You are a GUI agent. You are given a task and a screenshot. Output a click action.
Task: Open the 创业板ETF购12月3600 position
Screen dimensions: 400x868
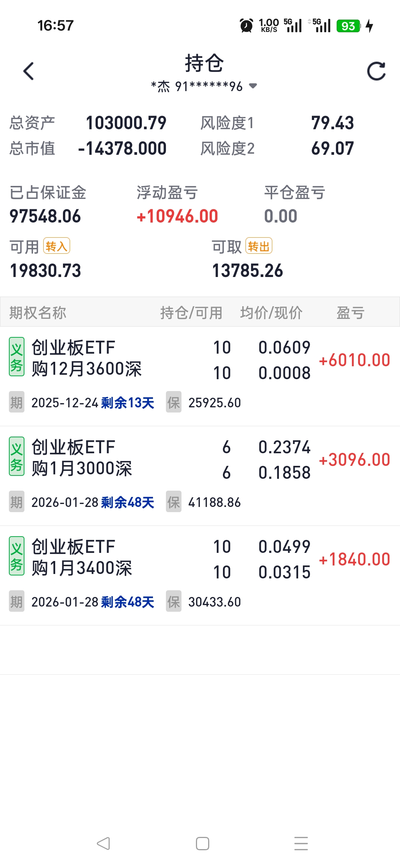click(86, 358)
